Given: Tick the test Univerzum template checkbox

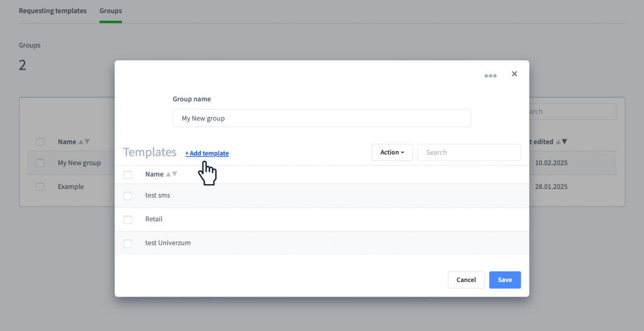Looking at the screenshot, I should click(x=128, y=243).
